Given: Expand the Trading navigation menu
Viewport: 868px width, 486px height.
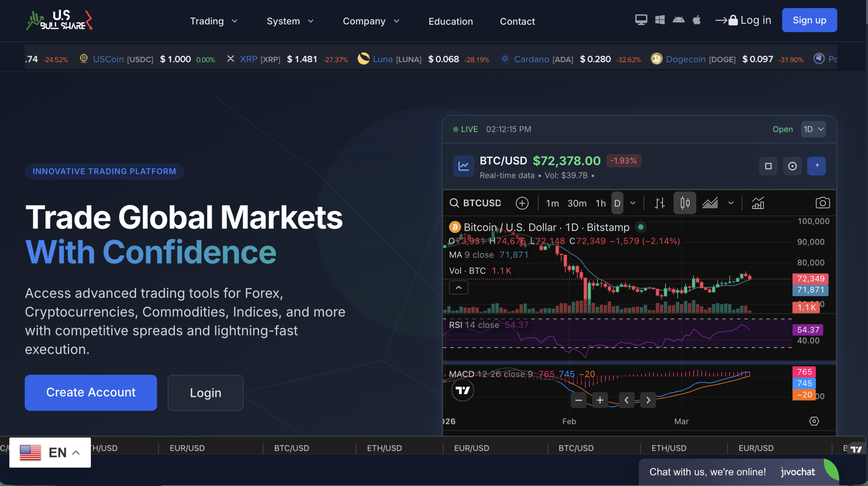Looking at the screenshot, I should [213, 21].
